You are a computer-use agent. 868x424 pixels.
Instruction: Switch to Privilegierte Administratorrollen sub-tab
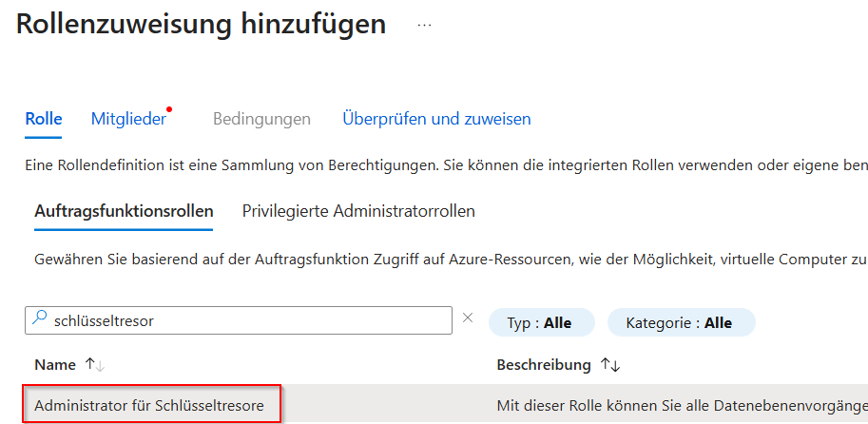click(x=358, y=210)
